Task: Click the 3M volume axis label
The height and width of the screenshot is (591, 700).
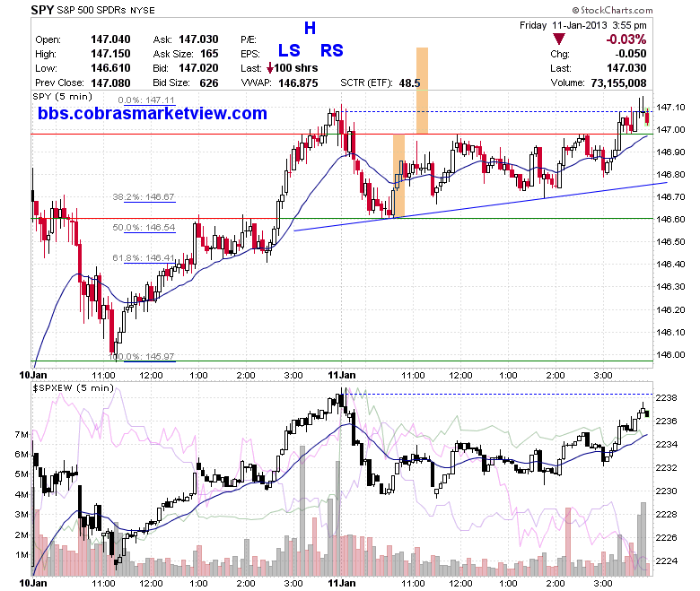Action: (22, 514)
